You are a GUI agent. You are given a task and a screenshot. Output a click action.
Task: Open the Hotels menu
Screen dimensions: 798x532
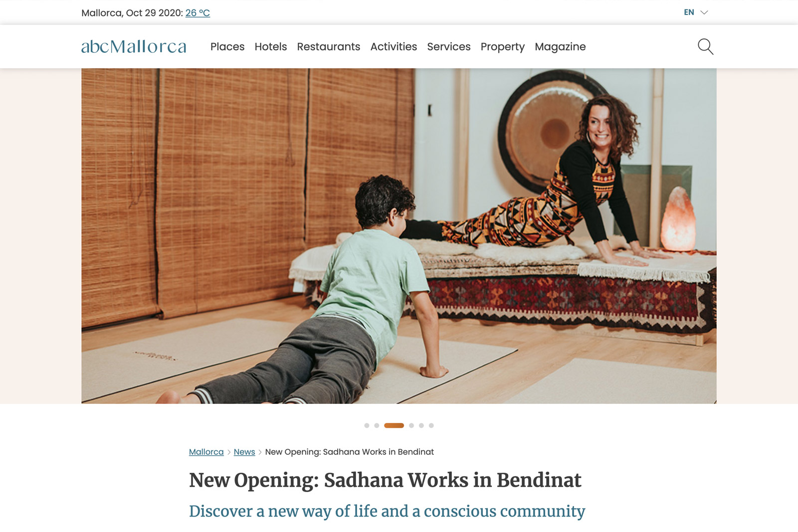click(271, 46)
